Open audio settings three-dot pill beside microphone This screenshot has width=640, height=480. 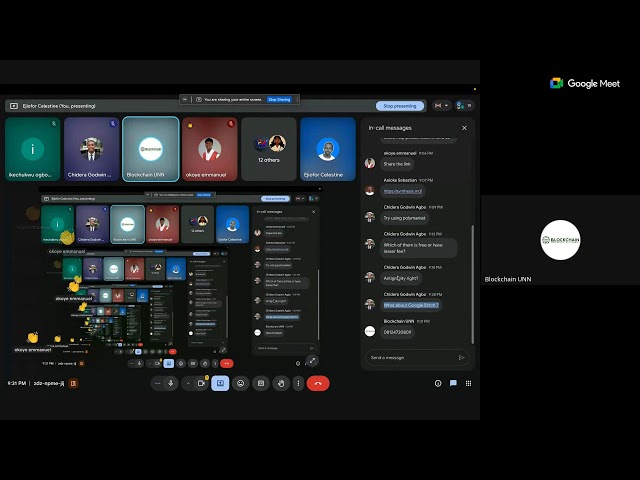coord(158,383)
